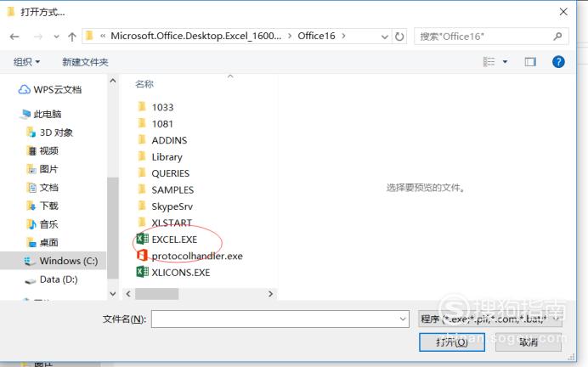Click the horizontal scrollbar thumb

[x=156, y=294]
